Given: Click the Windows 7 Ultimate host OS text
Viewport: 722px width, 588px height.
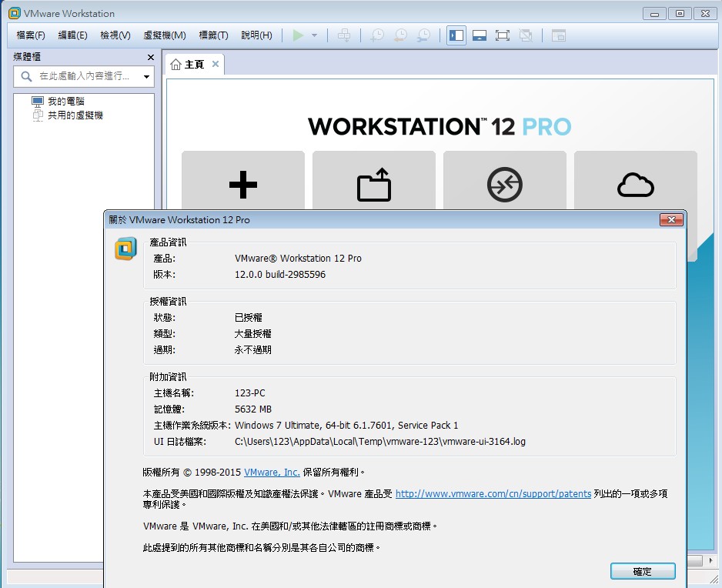Looking at the screenshot, I should point(346,426).
